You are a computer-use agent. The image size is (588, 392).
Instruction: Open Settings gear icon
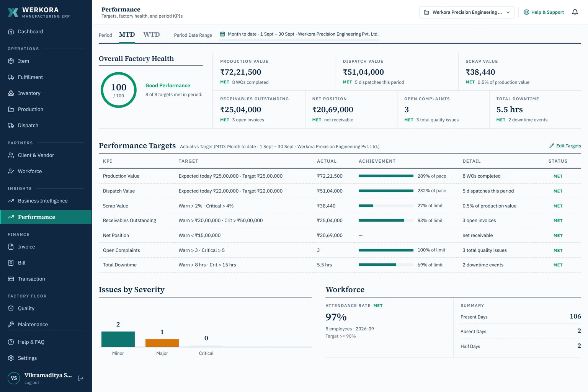11,358
